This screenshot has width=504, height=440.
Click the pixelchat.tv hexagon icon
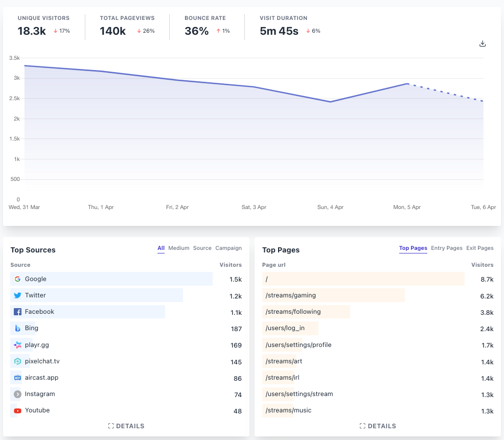18,361
